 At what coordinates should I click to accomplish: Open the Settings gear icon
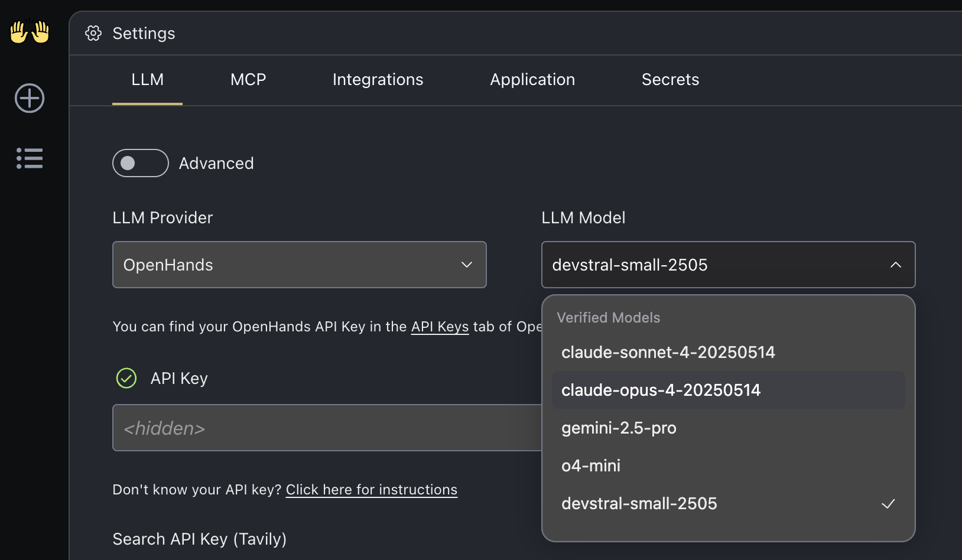click(93, 33)
